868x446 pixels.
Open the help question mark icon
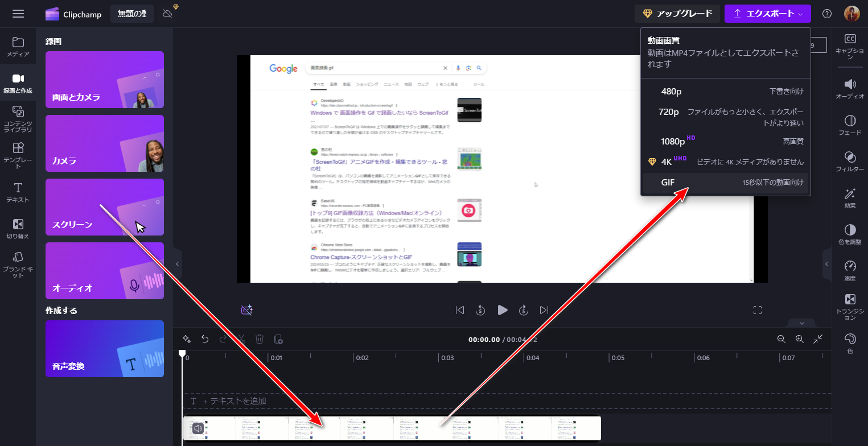coord(827,14)
